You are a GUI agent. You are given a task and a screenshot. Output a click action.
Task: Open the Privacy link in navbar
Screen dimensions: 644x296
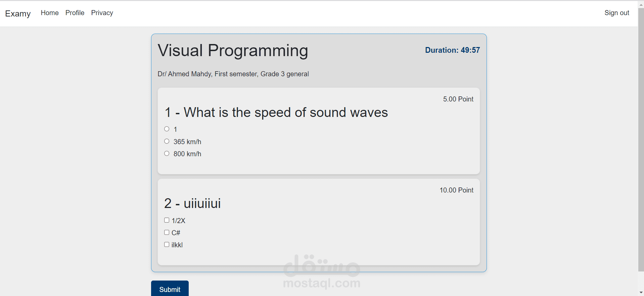click(102, 13)
